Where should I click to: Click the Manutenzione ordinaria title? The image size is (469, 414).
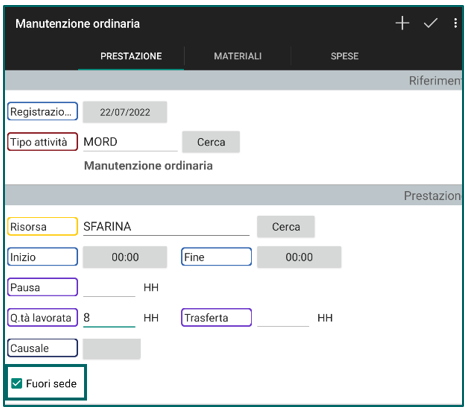tap(77, 24)
